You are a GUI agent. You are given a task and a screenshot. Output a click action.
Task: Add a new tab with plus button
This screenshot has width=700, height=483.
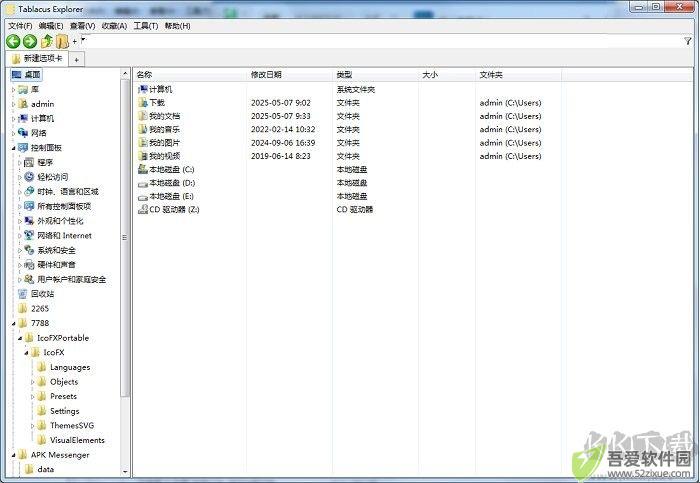(76, 59)
